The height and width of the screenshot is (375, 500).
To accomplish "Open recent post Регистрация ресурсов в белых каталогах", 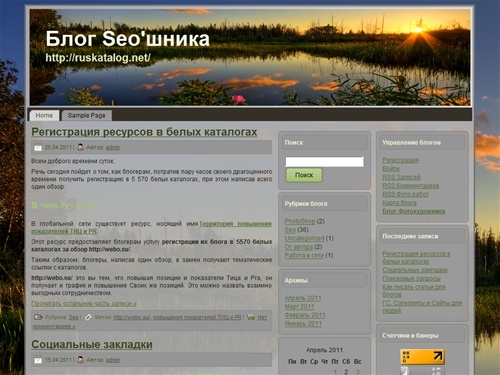I will click(x=416, y=258).
